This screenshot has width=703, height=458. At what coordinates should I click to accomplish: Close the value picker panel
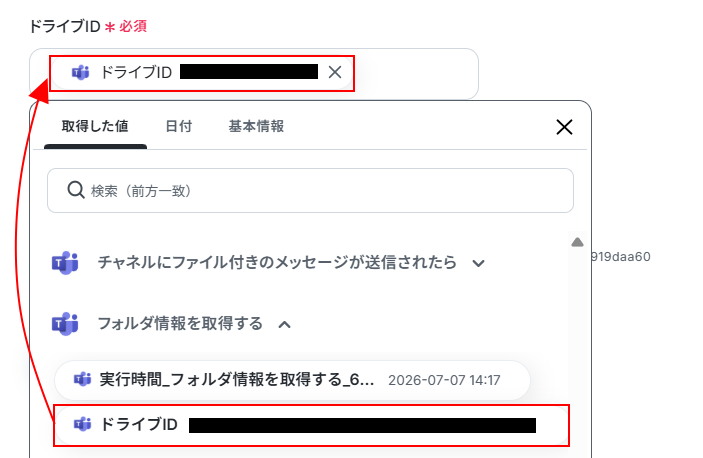point(564,127)
